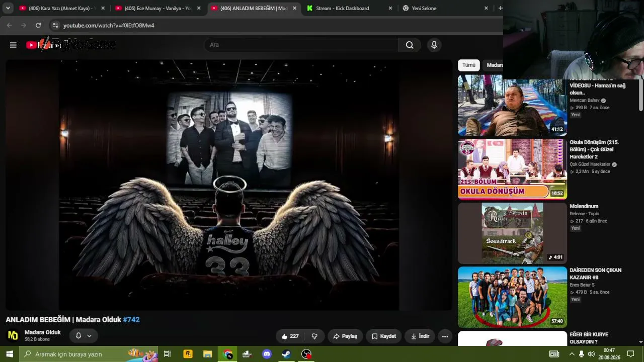Click the Windows taskbar search box
Screen dimensions: 644x362
click(x=89, y=354)
